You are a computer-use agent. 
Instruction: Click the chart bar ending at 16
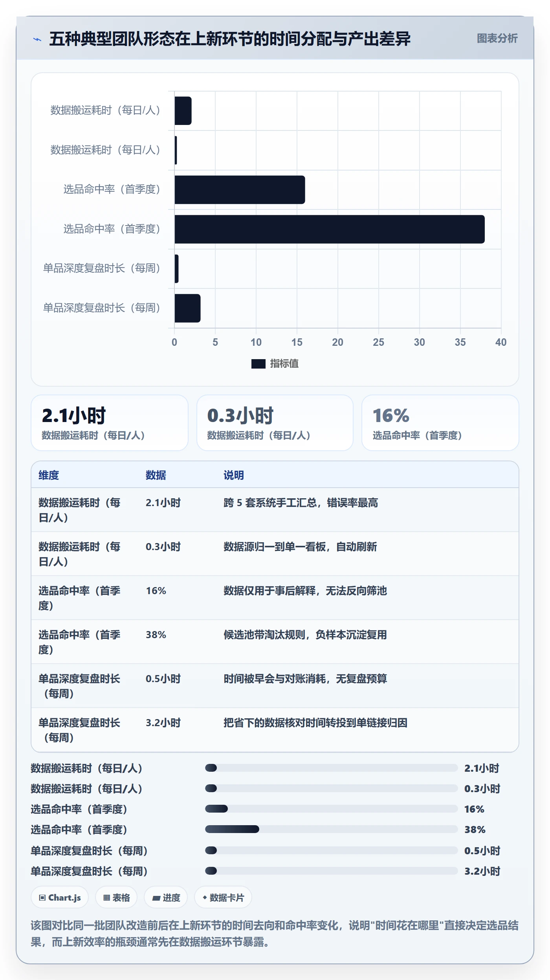(x=240, y=190)
